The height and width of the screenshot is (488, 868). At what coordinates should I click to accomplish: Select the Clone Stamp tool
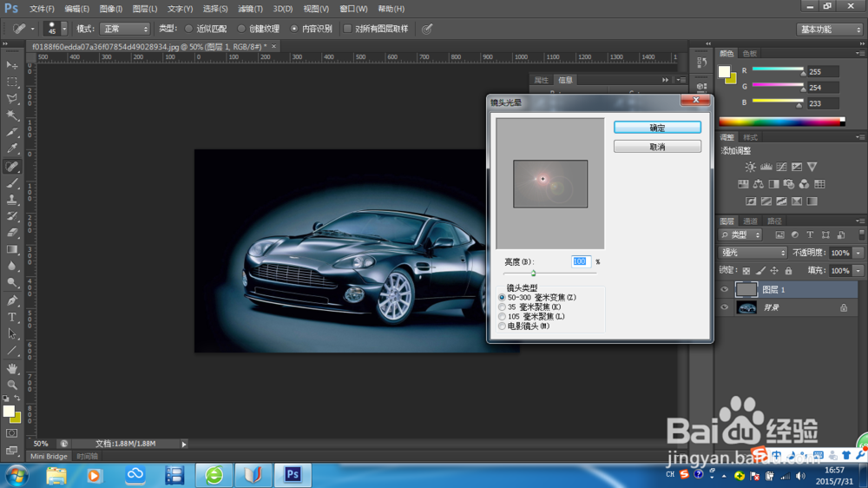click(11, 200)
